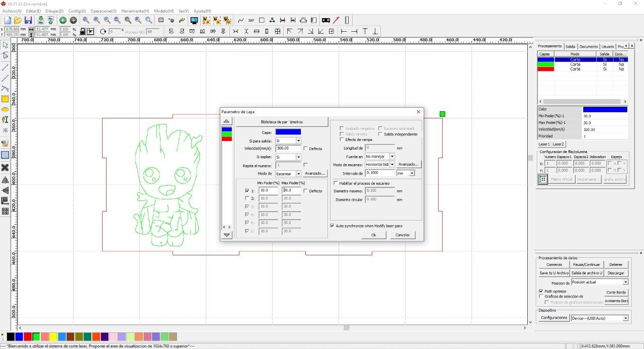Select the Line drawing tool
The height and width of the screenshot is (349, 644).
5,67
